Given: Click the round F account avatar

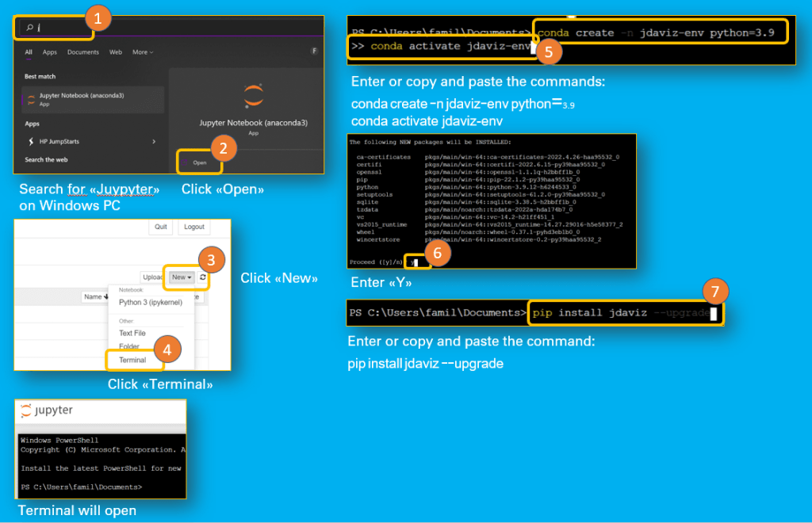Looking at the screenshot, I should tap(314, 52).
